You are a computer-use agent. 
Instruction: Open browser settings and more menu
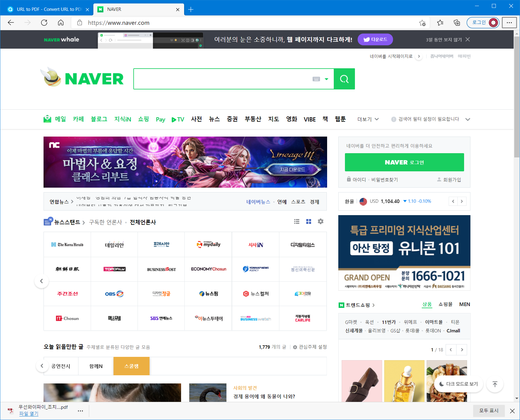[x=509, y=23]
